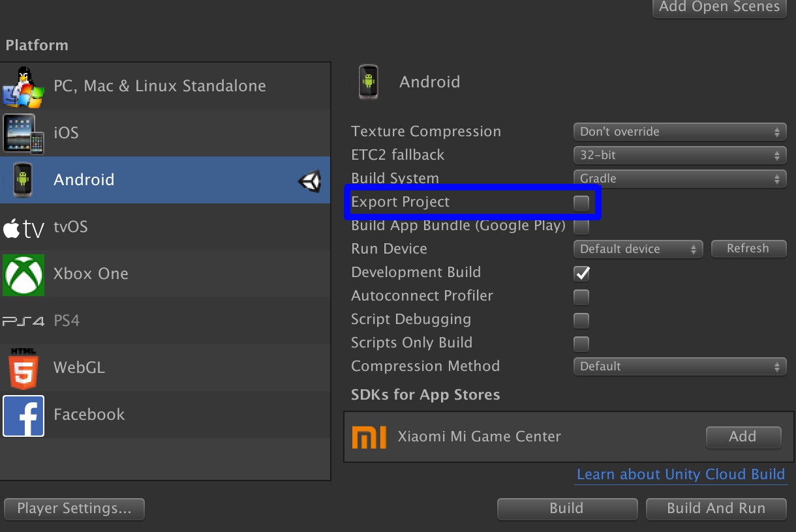796x532 pixels.
Task: Click the Xiaomi Mi Game Center text
Action: [480, 437]
